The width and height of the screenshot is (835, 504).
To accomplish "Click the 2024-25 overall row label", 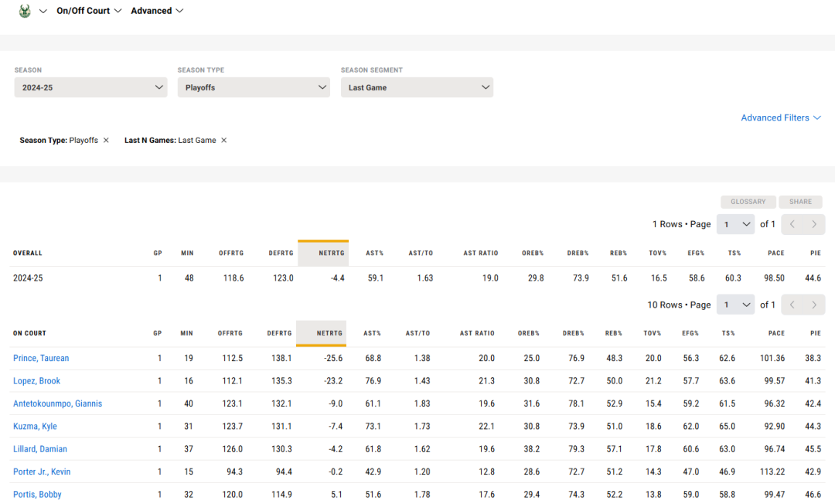I will [28, 278].
